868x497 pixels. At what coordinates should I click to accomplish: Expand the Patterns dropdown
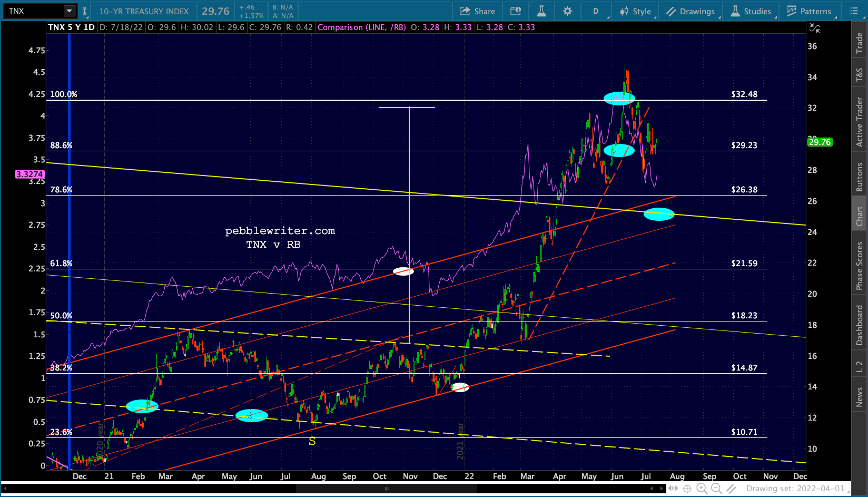pos(809,11)
